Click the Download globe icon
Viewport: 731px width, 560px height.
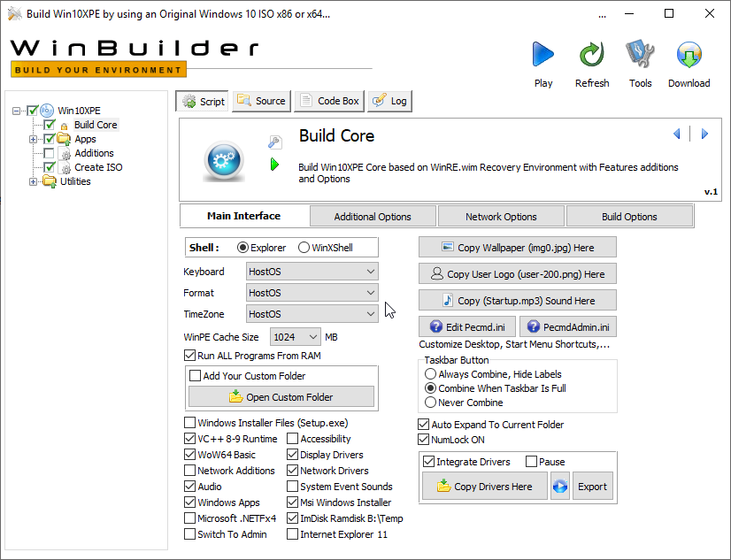pyautogui.click(x=689, y=55)
